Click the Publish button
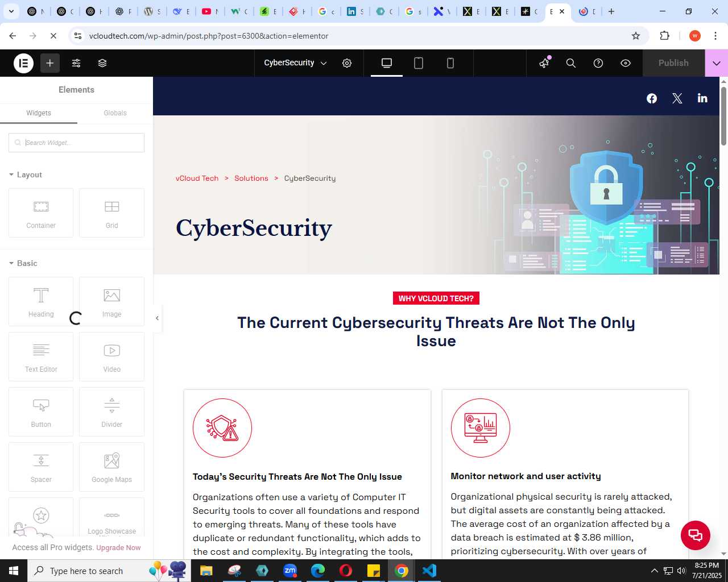This screenshot has width=728, height=582. coord(673,63)
